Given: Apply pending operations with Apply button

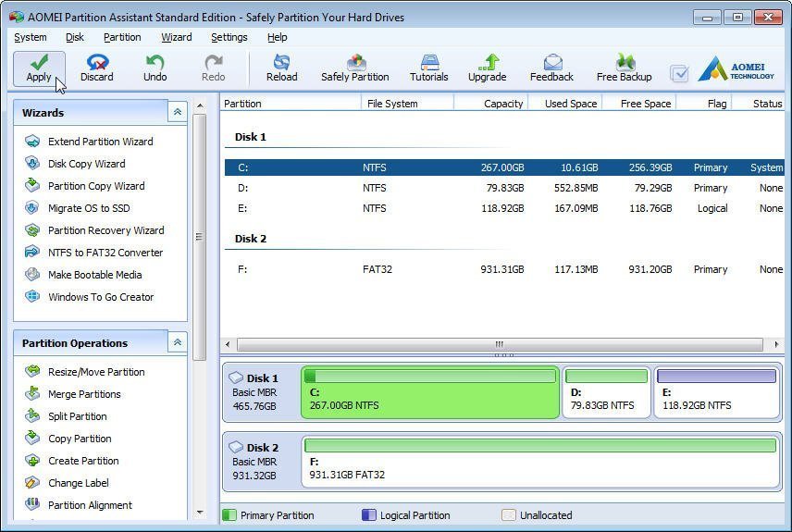Looking at the screenshot, I should tap(39, 68).
